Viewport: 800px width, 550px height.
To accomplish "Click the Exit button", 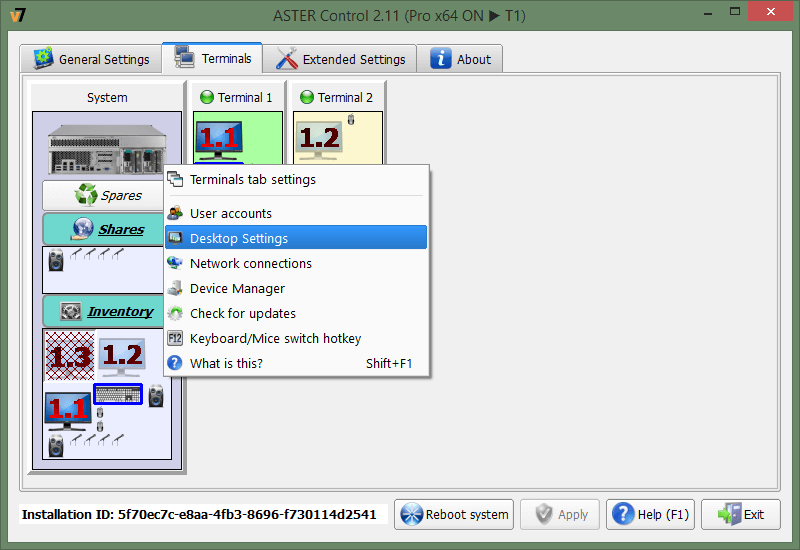I will [x=741, y=514].
